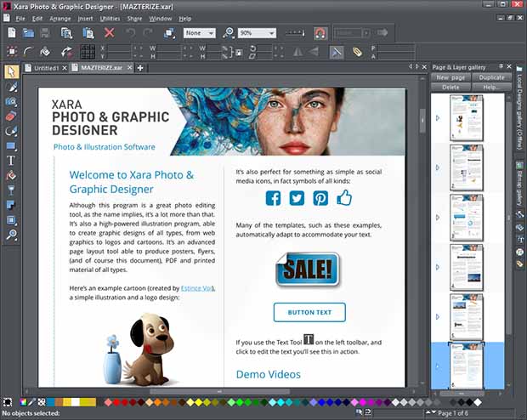Image resolution: width=527 pixels, height=420 pixels.
Task: Expand page 4 layers in gallery
Action: (438, 267)
